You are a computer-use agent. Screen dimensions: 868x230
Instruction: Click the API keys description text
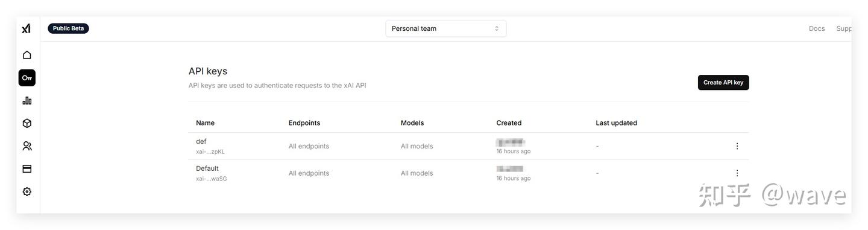point(277,86)
